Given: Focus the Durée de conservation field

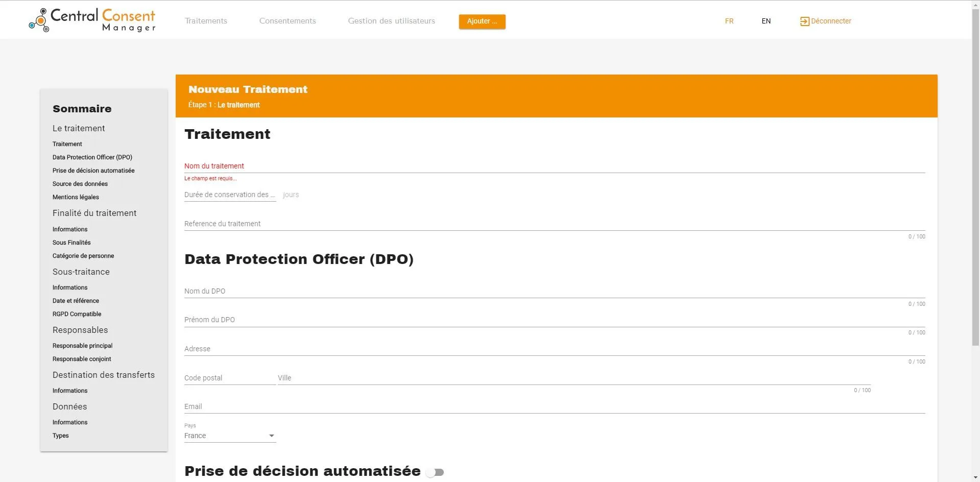Looking at the screenshot, I should click(230, 195).
